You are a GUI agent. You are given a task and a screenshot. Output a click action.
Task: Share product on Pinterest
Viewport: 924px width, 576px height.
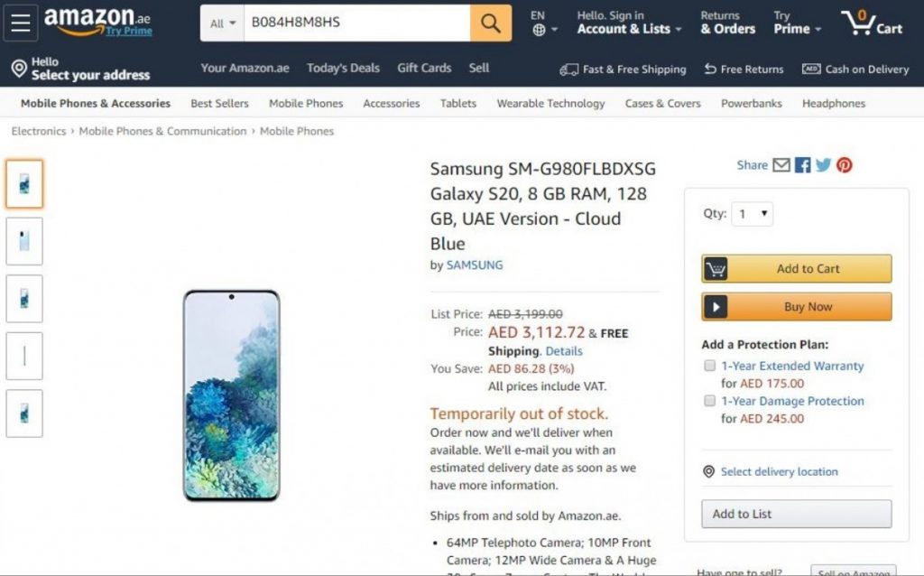click(x=844, y=165)
